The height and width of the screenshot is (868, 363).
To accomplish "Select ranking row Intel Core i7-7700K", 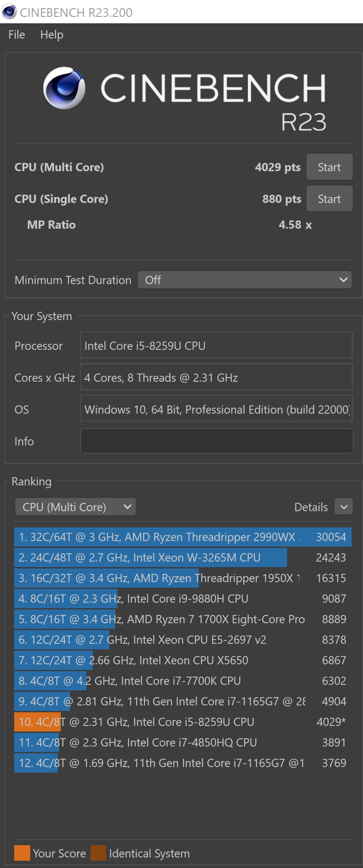I will click(x=183, y=681).
